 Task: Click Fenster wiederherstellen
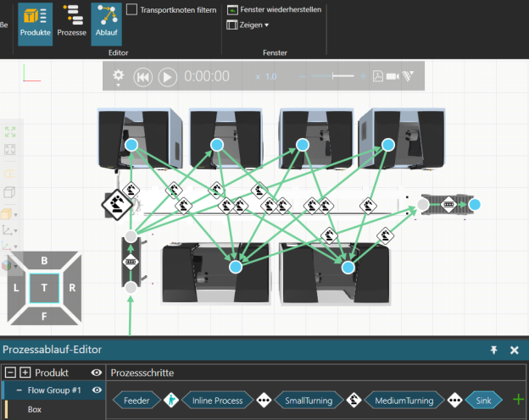pyautogui.click(x=274, y=10)
